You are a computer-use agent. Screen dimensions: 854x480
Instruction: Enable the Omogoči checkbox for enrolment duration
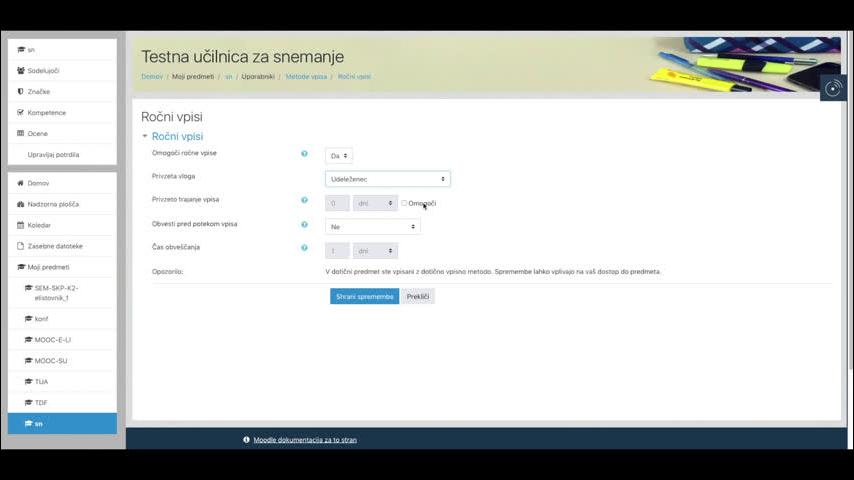[x=404, y=203]
